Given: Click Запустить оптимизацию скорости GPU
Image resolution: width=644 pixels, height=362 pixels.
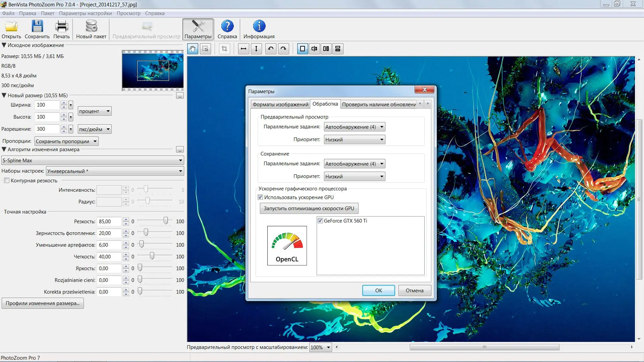Looking at the screenshot, I should click(309, 208).
